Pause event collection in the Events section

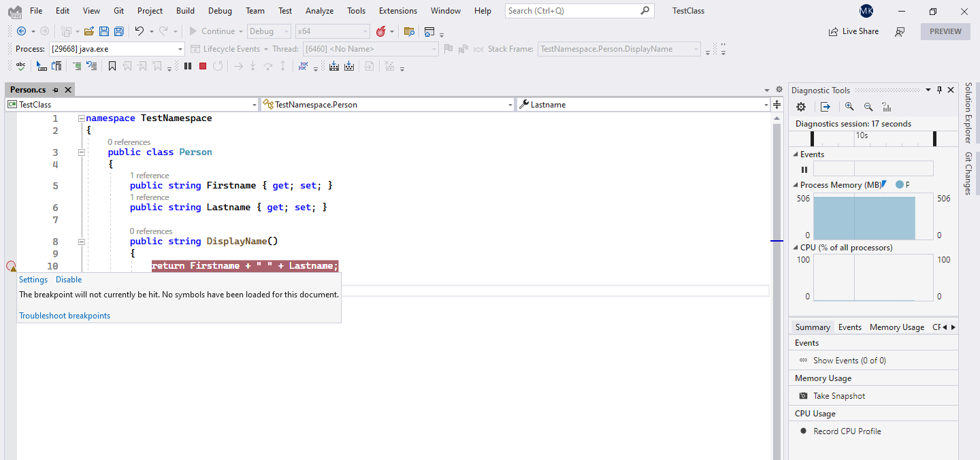(804, 169)
